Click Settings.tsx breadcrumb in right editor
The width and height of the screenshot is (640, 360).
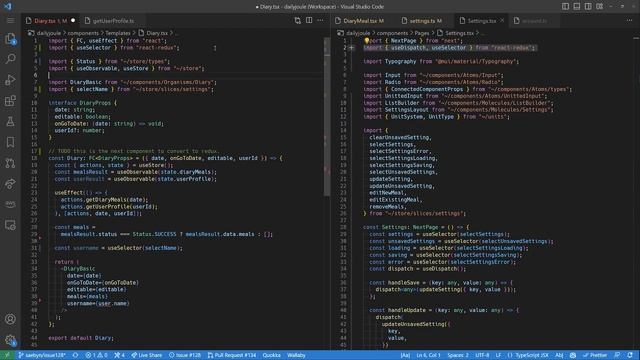pyautogui.click(x=459, y=33)
